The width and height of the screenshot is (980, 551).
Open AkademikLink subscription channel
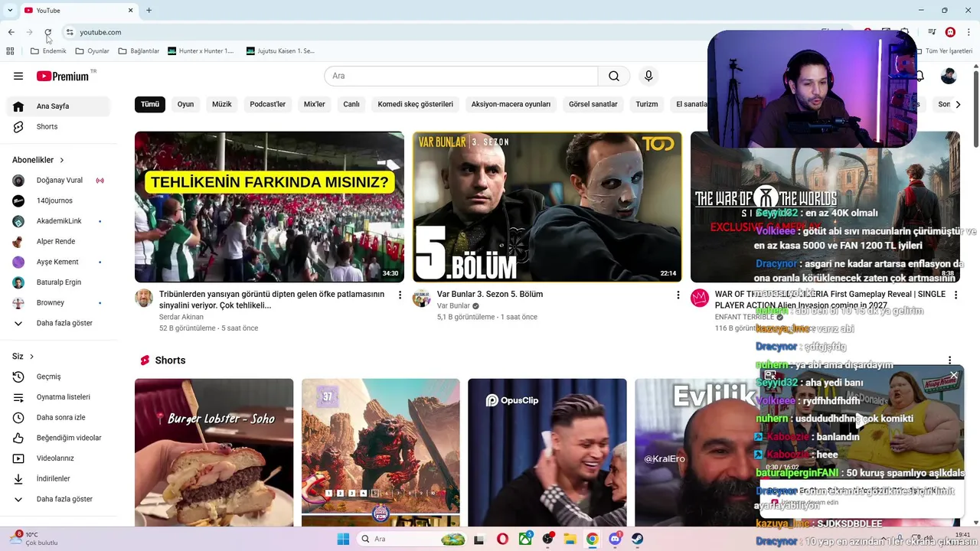(x=58, y=221)
